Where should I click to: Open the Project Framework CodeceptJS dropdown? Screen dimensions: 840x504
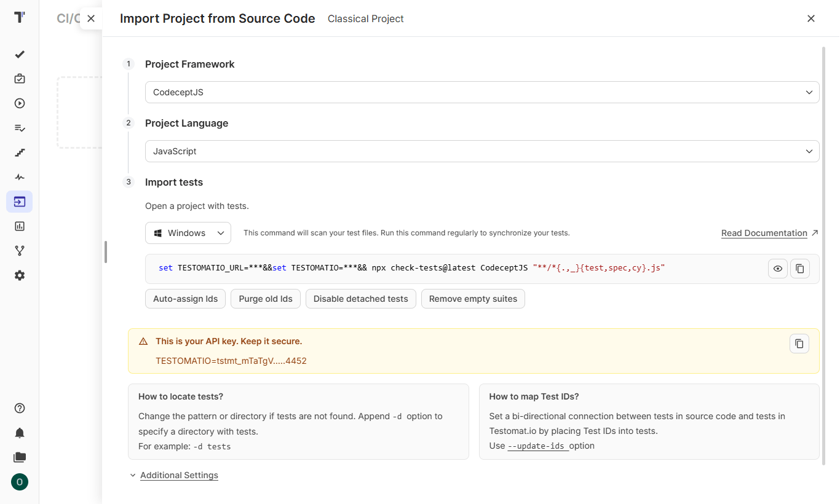(x=482, y=92)
